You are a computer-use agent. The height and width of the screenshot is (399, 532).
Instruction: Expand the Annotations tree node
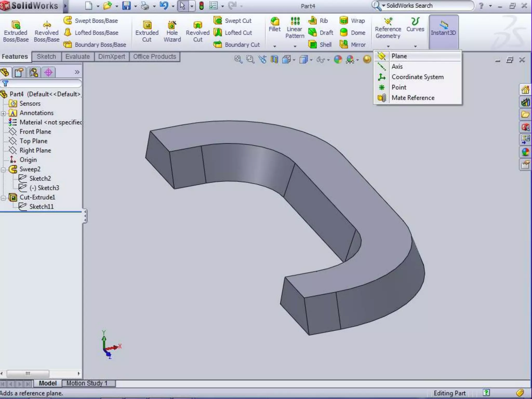(3, 114)
